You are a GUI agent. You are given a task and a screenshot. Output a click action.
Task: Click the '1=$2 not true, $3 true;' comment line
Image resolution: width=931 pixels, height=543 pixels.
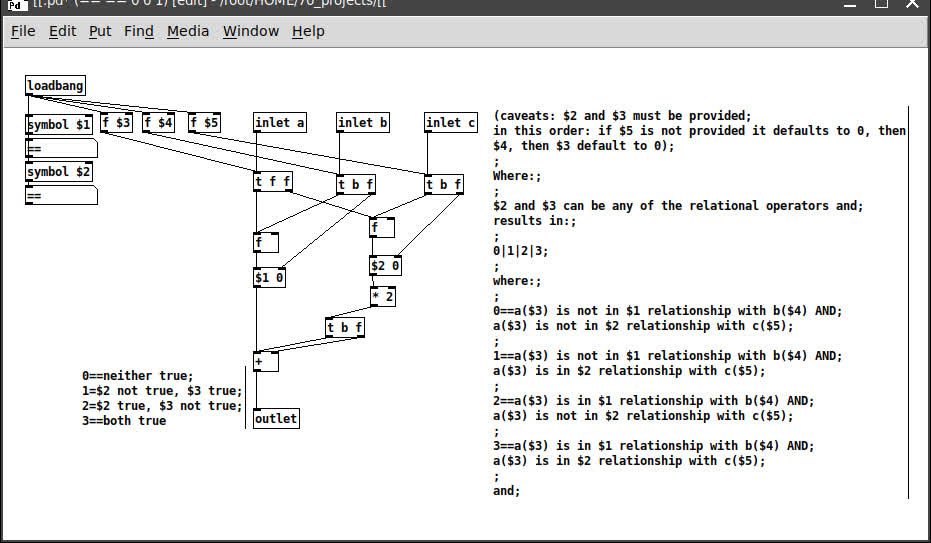(162, 390)
